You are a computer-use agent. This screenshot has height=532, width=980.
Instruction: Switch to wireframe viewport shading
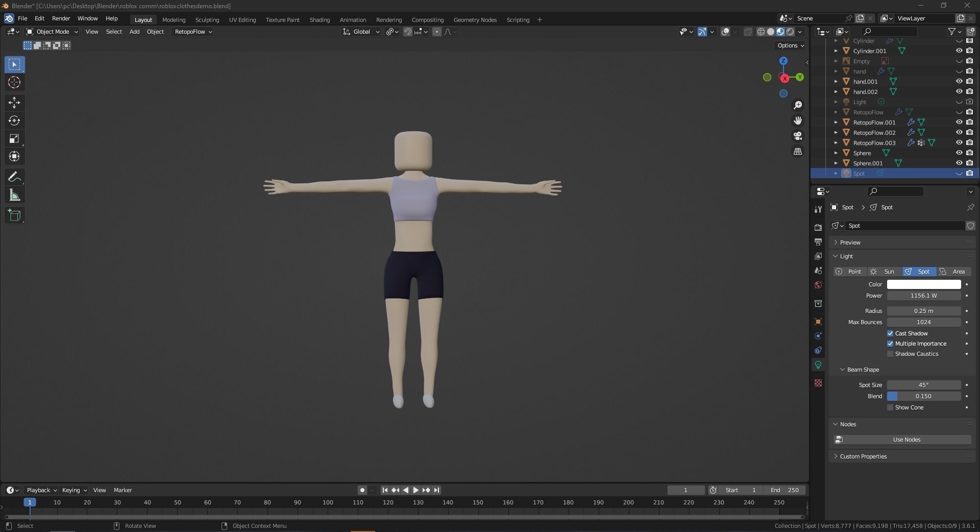(761, 32)
